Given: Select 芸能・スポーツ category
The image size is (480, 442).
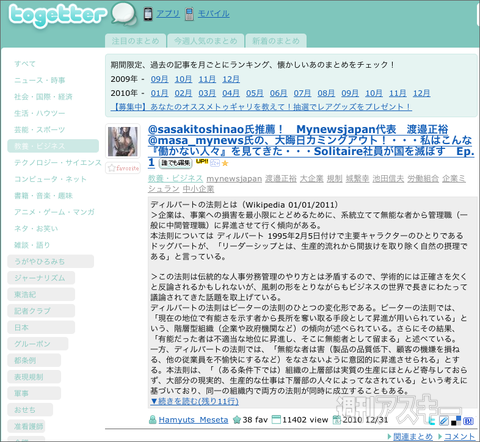Looking at the screenshot, I should (x=40, y=130).
